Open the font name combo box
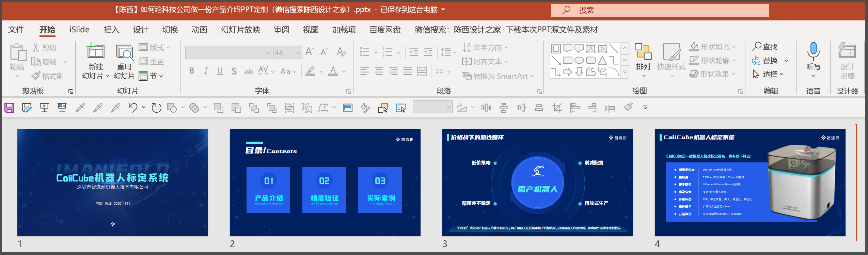The image size is (868, 255). (x=228, y=52)
